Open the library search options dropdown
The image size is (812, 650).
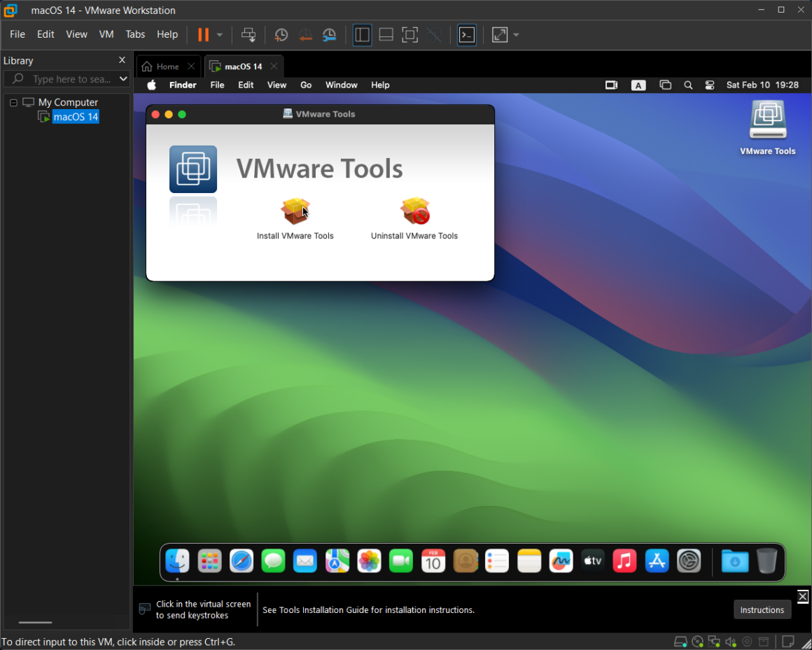coord(123,78)
